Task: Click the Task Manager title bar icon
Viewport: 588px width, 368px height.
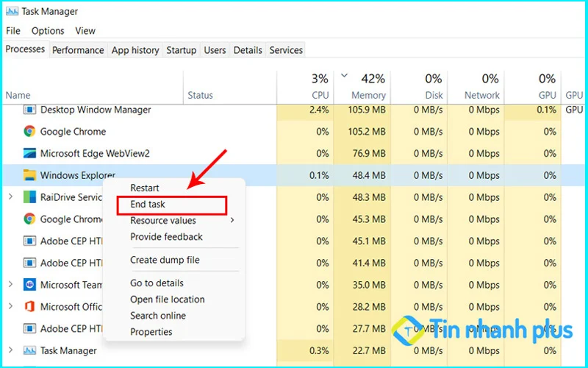Action: [x=12, y=11]
